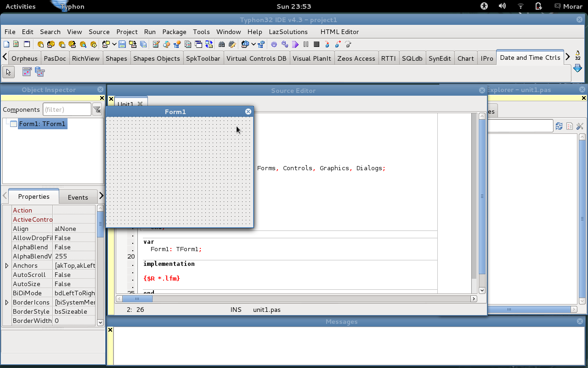Switch to the Events tab in Object Inspector
588x368 pixels.
(78, 197)
